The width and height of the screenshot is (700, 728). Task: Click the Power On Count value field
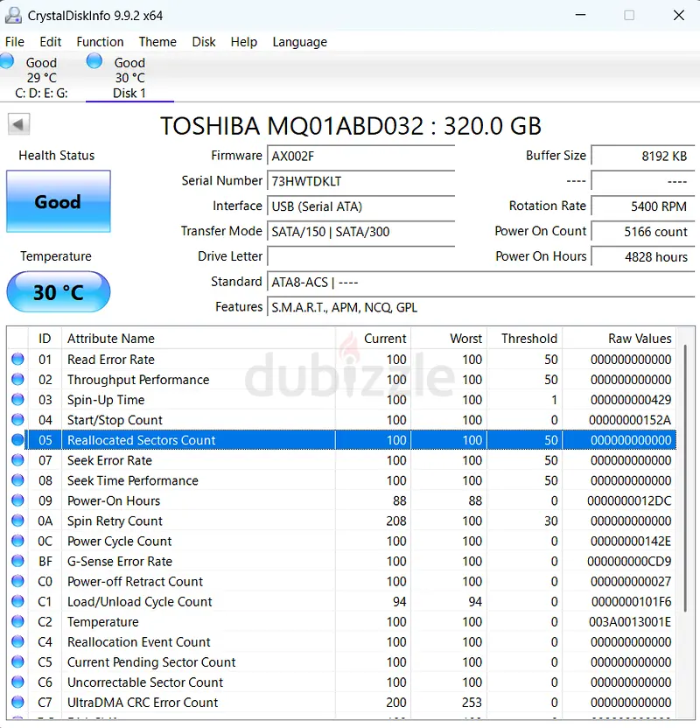pyautogui.click(x=643, y=231)
